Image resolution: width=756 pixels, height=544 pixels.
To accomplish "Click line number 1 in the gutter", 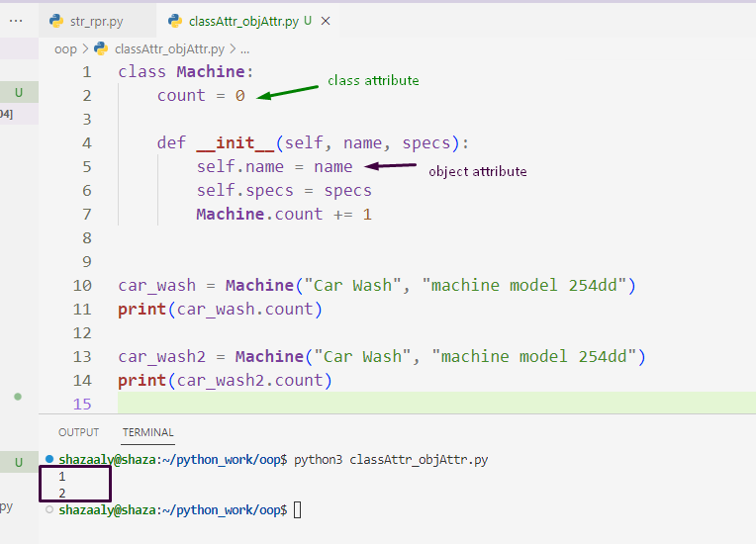I will [x=87, y=72].
